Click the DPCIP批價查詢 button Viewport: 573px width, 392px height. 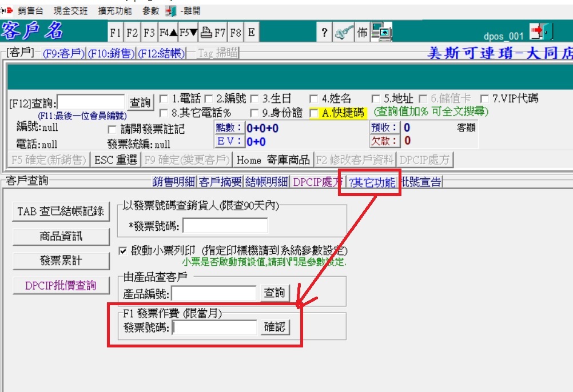[x=61, y=285]
